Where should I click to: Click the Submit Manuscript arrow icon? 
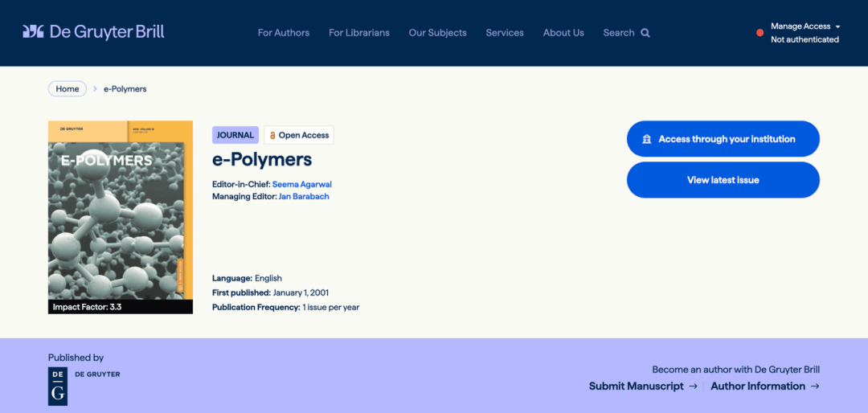point(693,386)
